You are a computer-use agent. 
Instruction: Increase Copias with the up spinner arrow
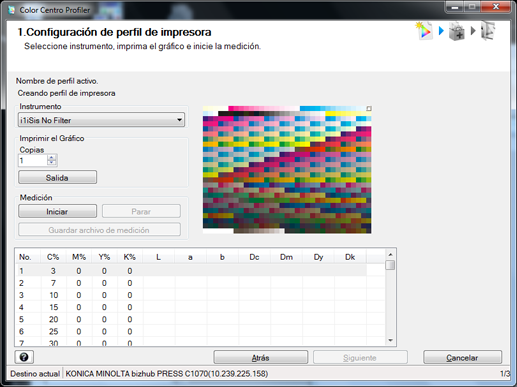click(x=52, y=157)
